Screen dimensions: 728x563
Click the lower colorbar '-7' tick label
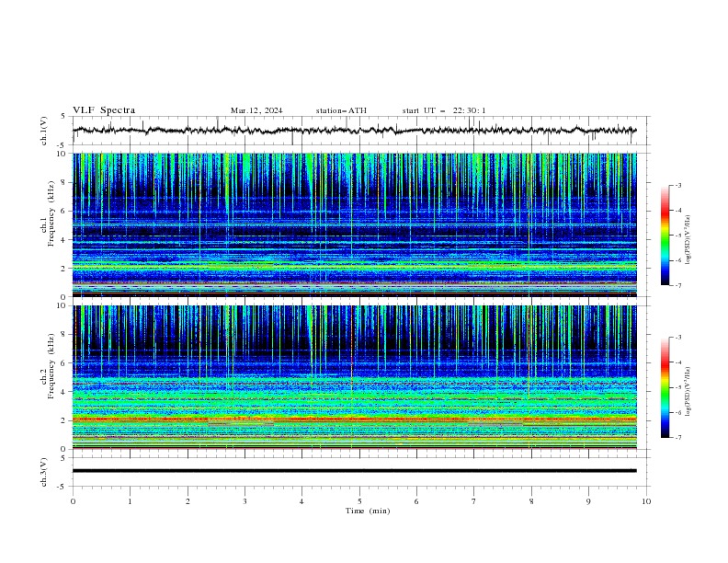(677, 437)
